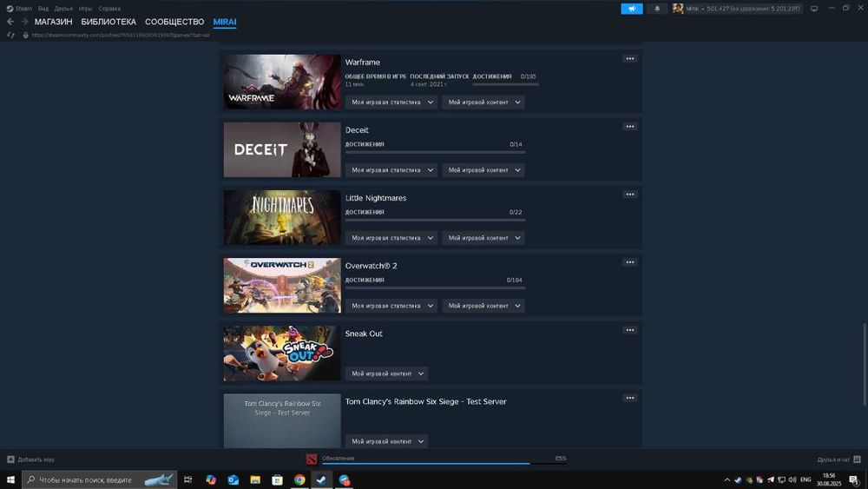
Task: Click the padlock icon beside the URL
Action: (x=25, y=35)
